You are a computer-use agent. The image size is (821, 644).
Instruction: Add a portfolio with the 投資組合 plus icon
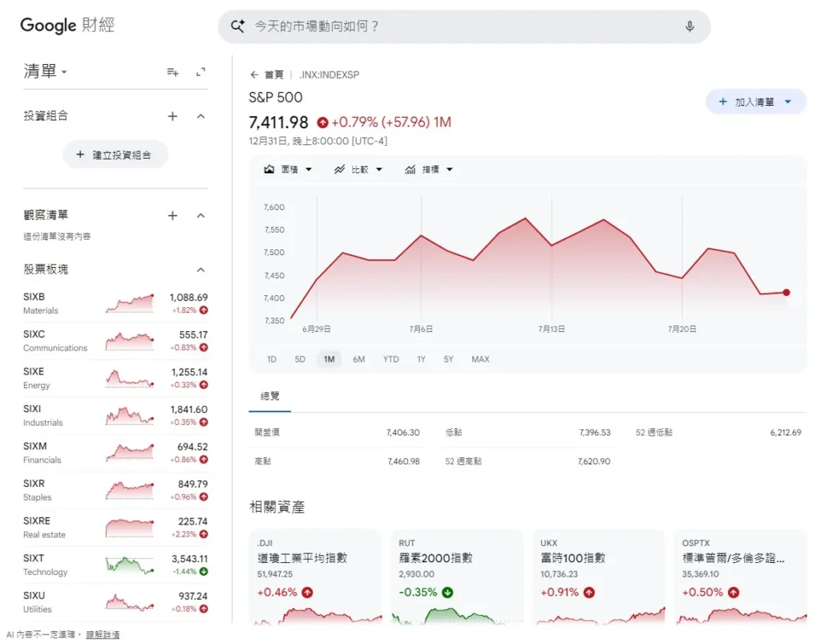click(x=172, y=116)
